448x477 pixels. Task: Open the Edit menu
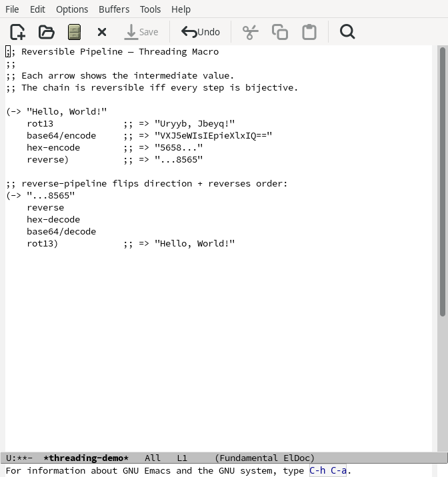(x=37, y=9)
